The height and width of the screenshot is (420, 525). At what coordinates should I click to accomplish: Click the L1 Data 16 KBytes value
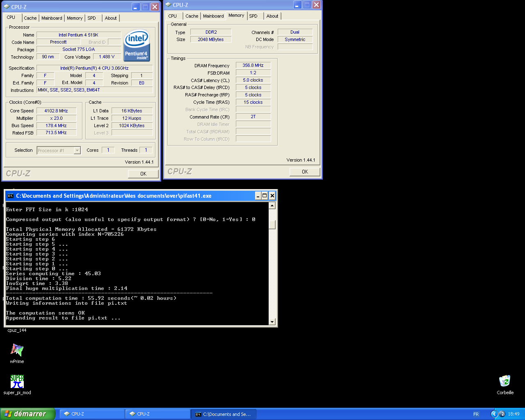pos(132,111)
